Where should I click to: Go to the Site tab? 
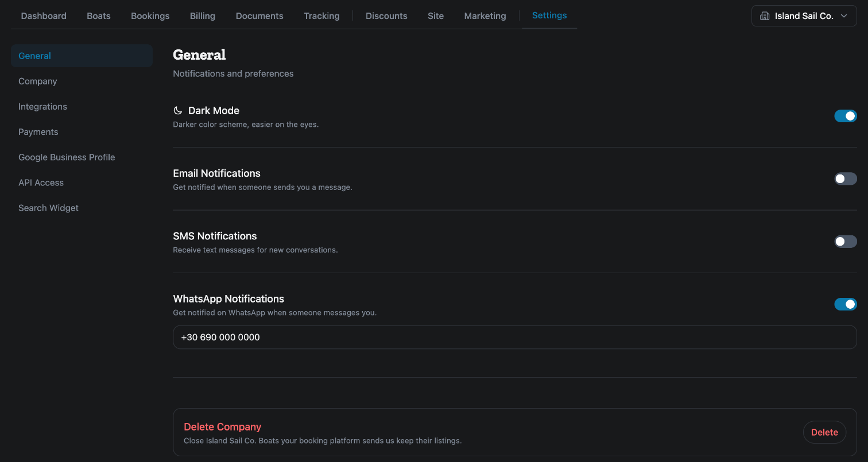(436, 16)
